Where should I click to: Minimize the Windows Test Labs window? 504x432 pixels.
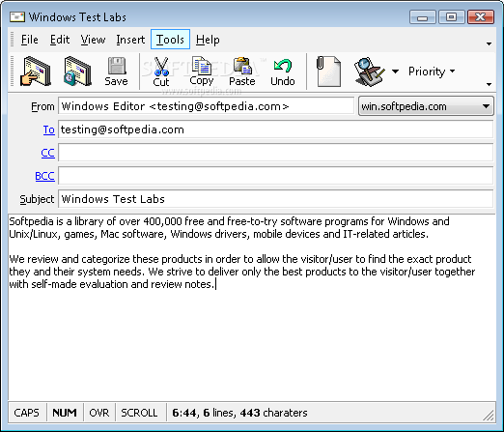422,17
